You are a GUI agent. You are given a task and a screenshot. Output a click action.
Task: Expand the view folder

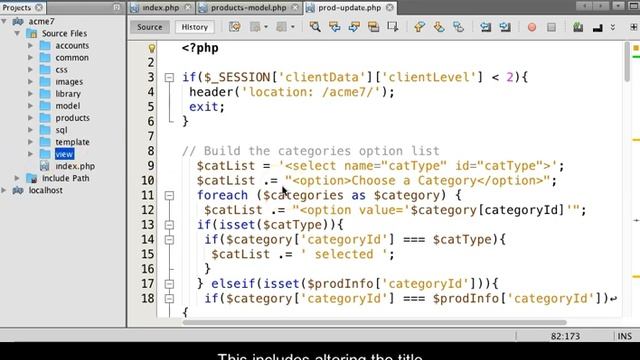31,154
